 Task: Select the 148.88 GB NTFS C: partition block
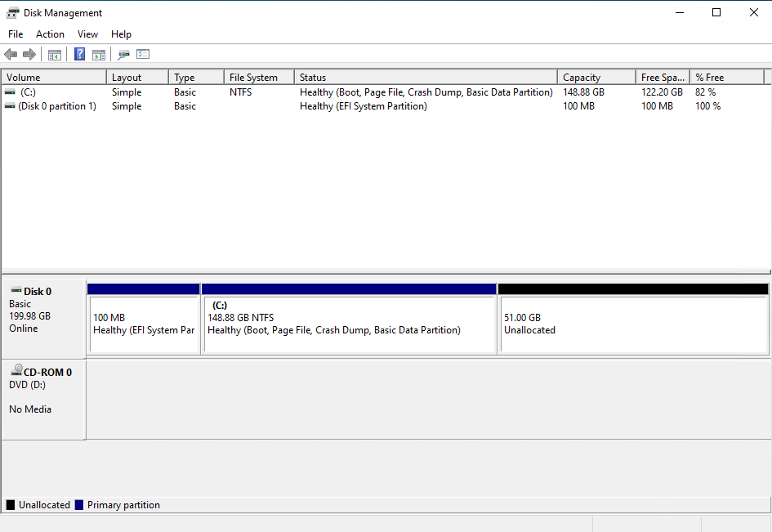pyautogui.click(x=349, y=324)
